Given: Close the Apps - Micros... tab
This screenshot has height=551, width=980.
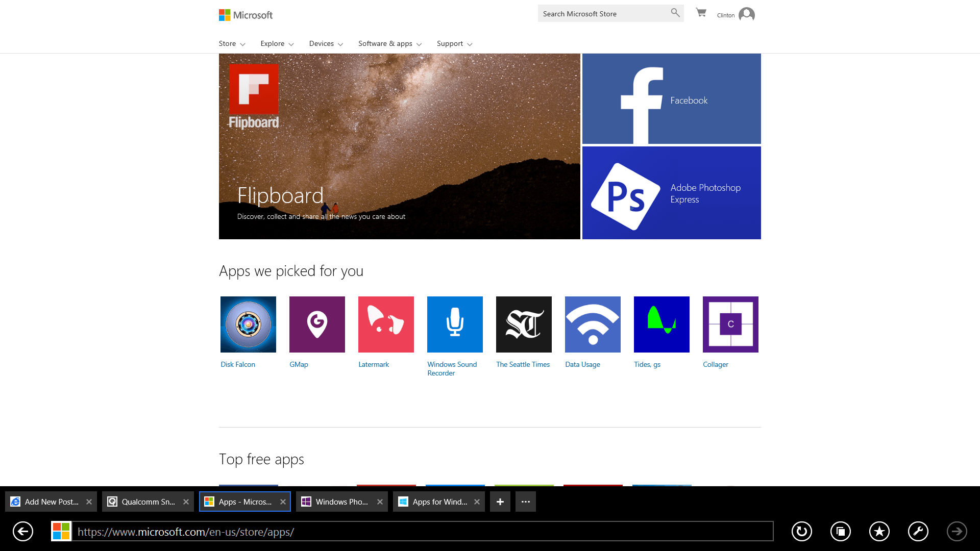Looking at the screenshot, I should [283, 502].
